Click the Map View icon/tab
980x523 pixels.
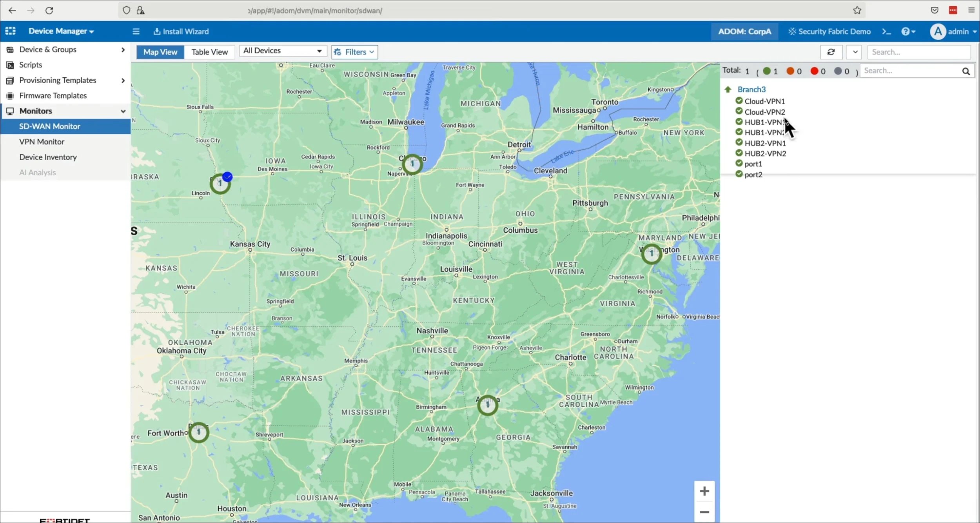point(160,51)
